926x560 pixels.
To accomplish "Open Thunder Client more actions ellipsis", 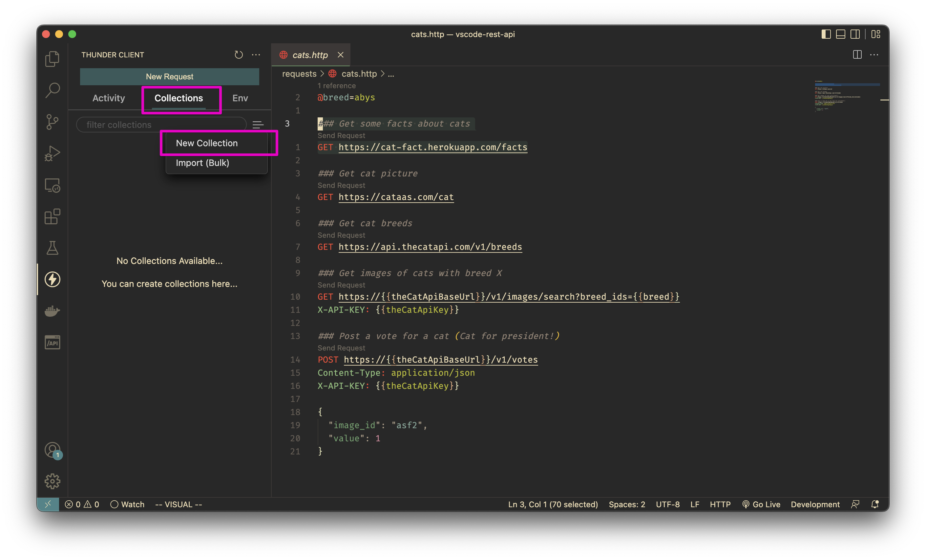I will click(x=256, y=55).
